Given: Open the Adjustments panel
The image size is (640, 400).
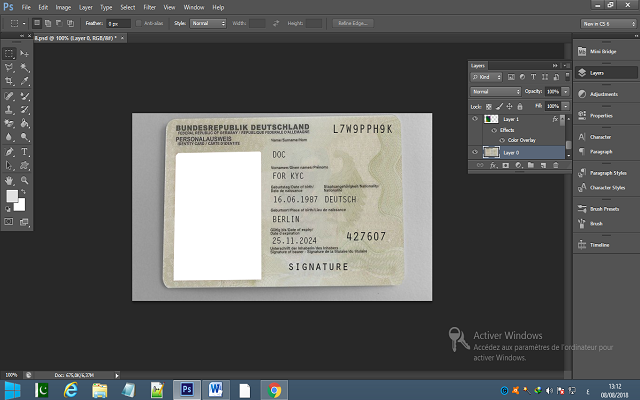Looking at the screenshot, I should 603,93.
